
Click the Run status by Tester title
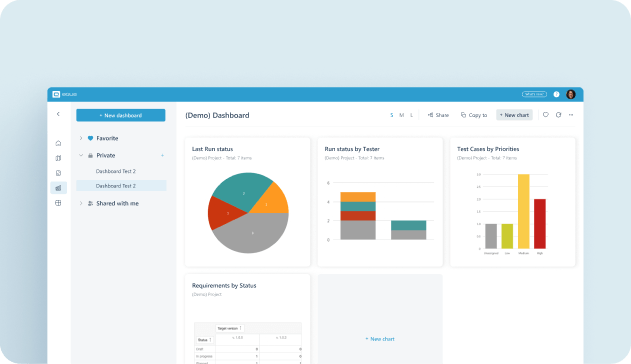(352, 149)
